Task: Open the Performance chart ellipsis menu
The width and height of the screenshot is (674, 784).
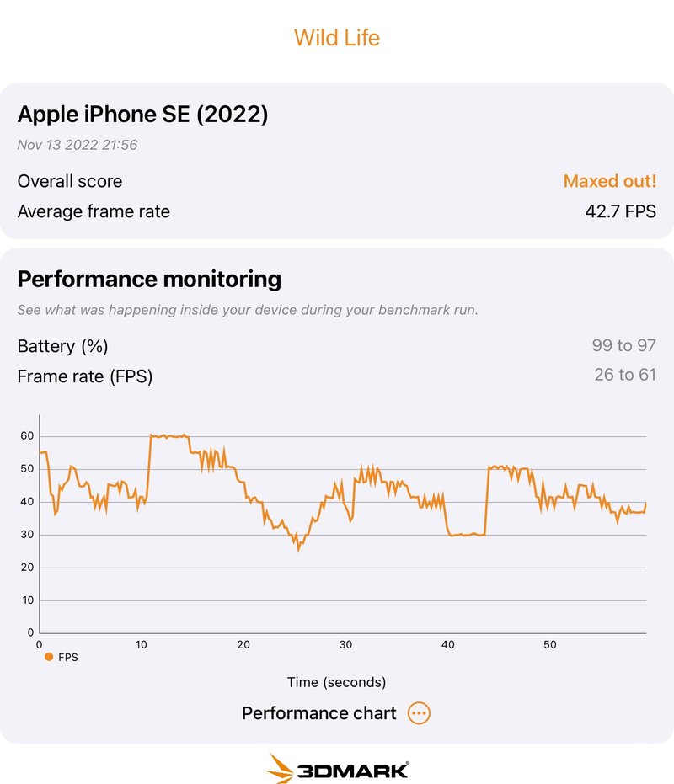Action: [419, 713]
